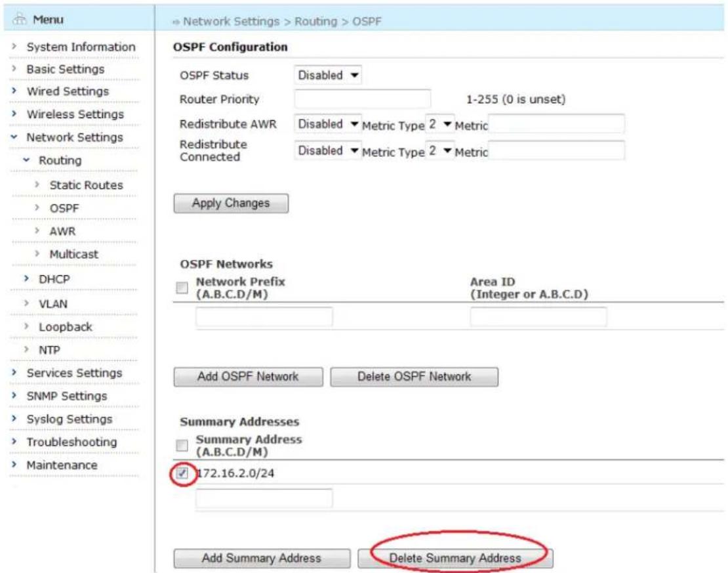
Task: Click the Delete Summary Address button
Action: click(455, 558)
